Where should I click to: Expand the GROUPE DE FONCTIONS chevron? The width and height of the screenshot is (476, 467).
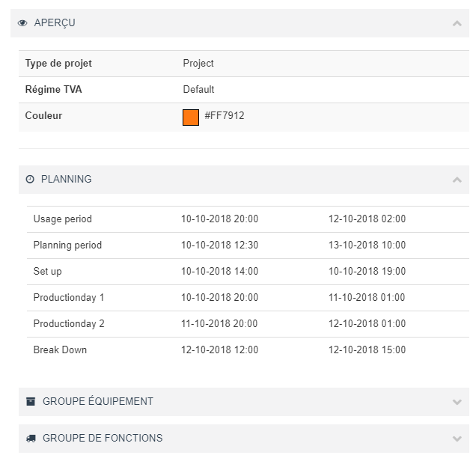[457, 439]
